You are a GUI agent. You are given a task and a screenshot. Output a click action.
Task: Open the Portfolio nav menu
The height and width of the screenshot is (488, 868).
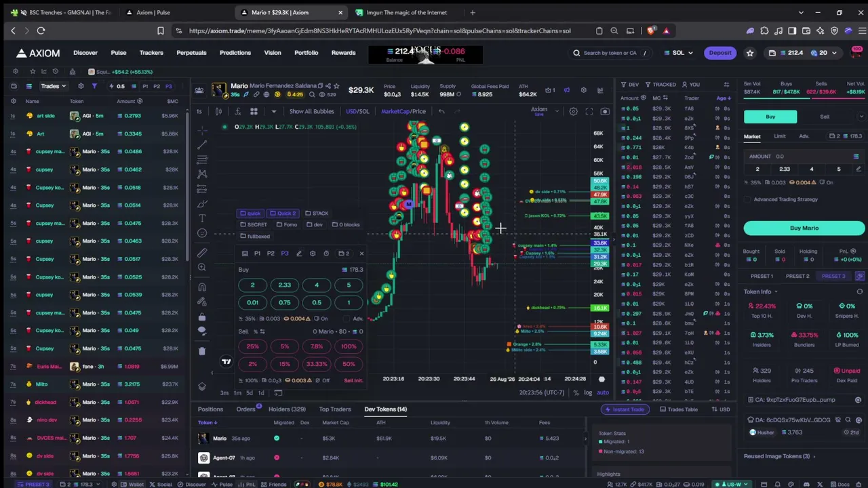[306, 53]
